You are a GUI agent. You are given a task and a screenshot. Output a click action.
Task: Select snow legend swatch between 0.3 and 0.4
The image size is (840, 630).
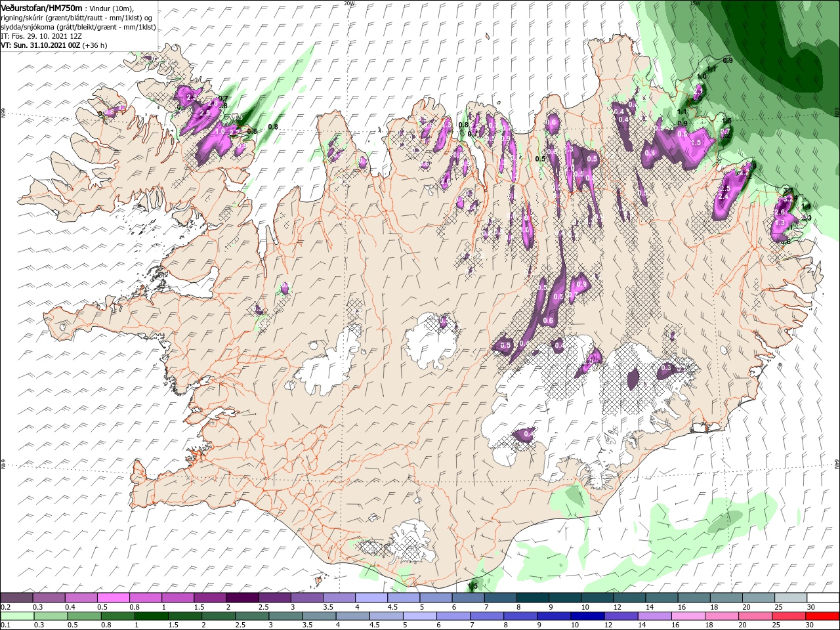49,598
